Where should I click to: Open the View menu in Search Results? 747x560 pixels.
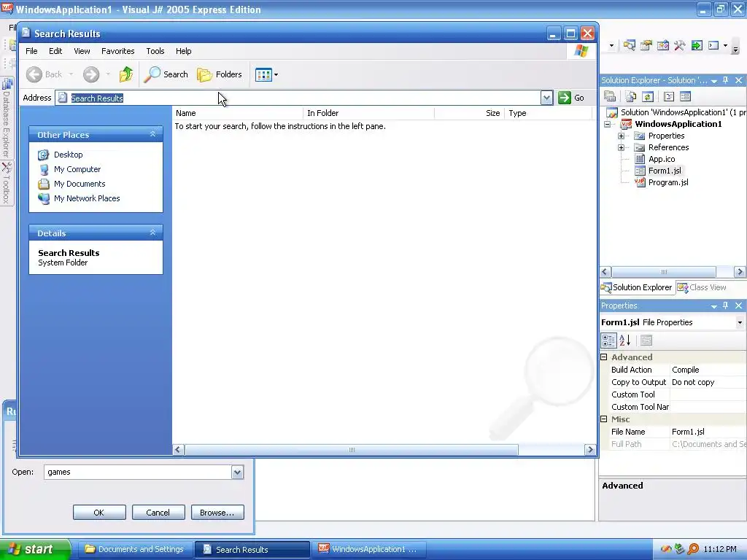82,51
